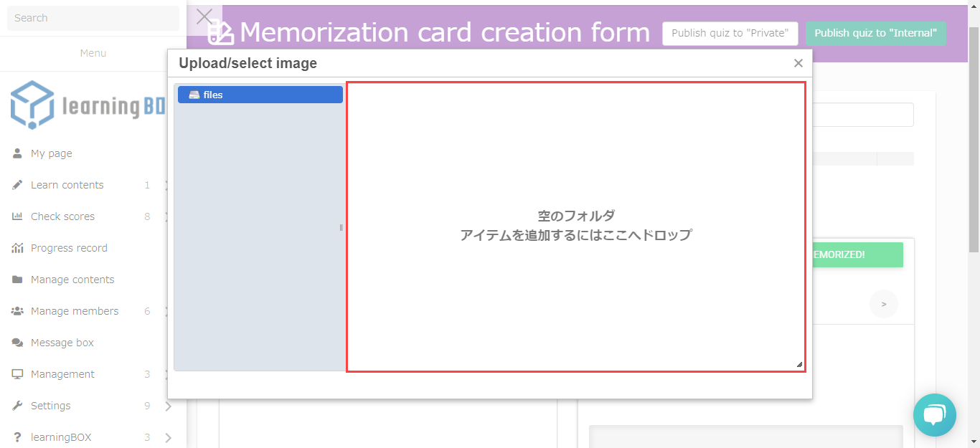Close the Upload/select image dialog
This screenshot has width=980, height=448.
(x=798, y=63)
